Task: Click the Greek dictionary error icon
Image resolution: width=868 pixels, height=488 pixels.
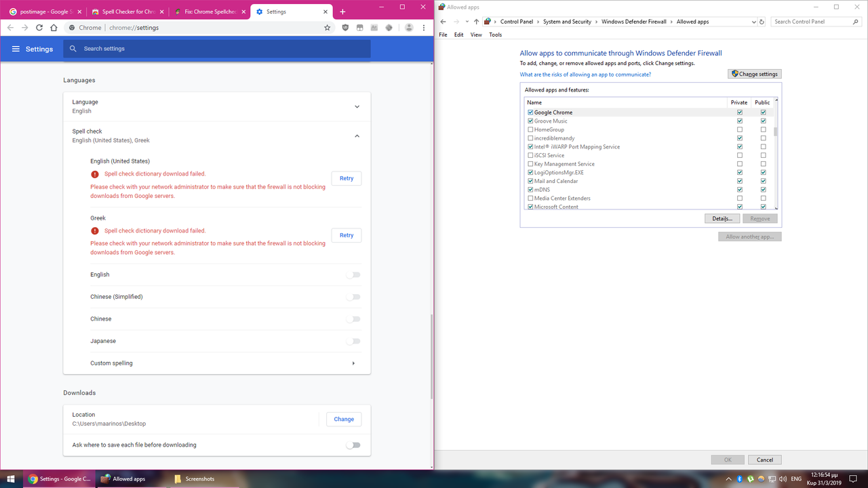Action: 95,231
